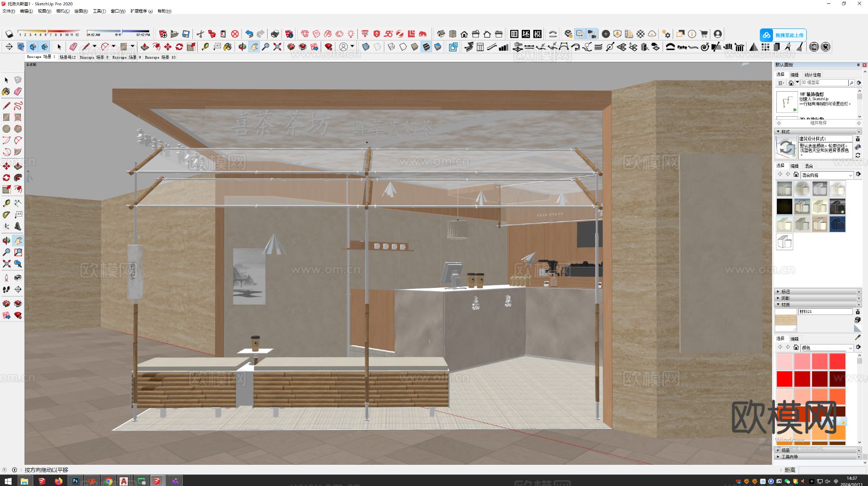The width and height of the screenshot is (868, 486).
Task: Toggle the hidden line face style icon
Action: pos(403,47)
